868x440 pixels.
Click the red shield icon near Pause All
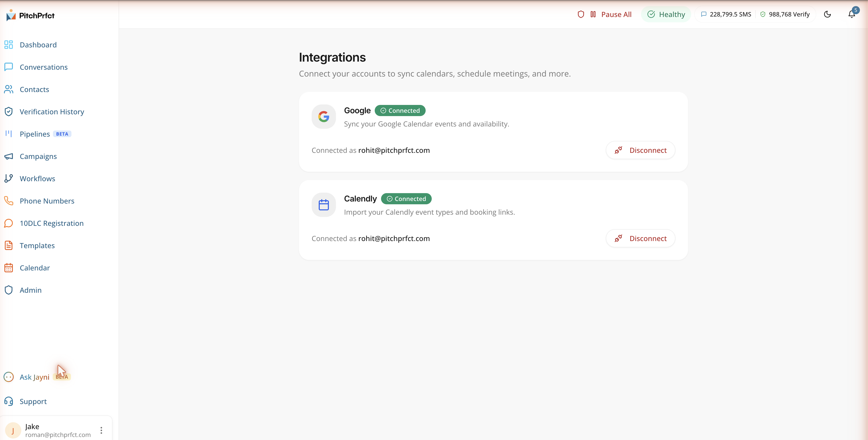[x=581, y=14]
